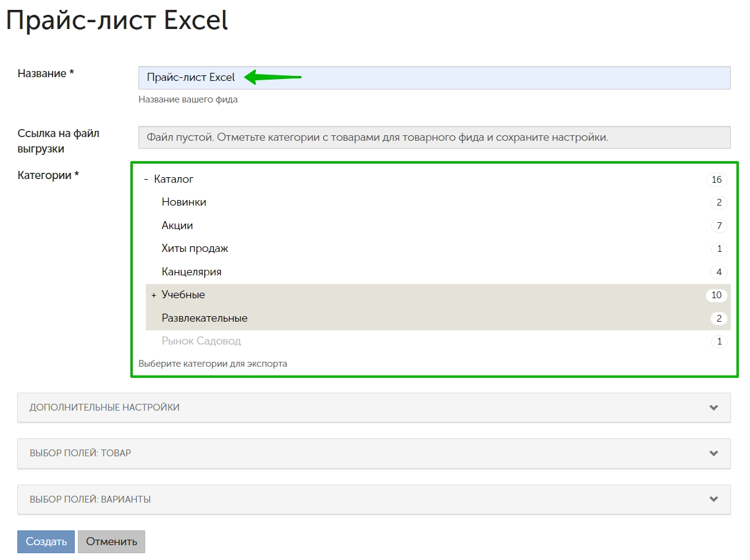Screen dimensions: 750x560
Task: Expand the ВЫБОР ПОЛЕЙ: ВАРИАНТЫ panel
Action: point(374,499)
